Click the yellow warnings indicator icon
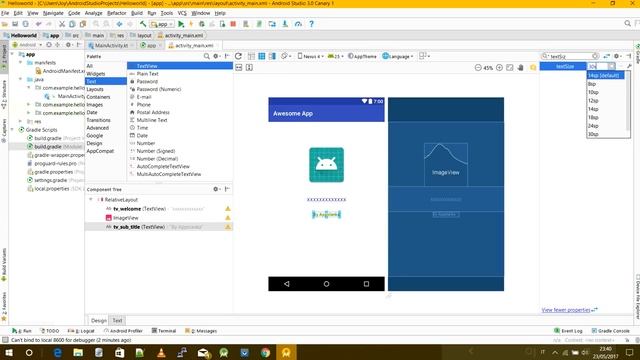The height and width of the screenshot is (360, 640). pos(533,67)
